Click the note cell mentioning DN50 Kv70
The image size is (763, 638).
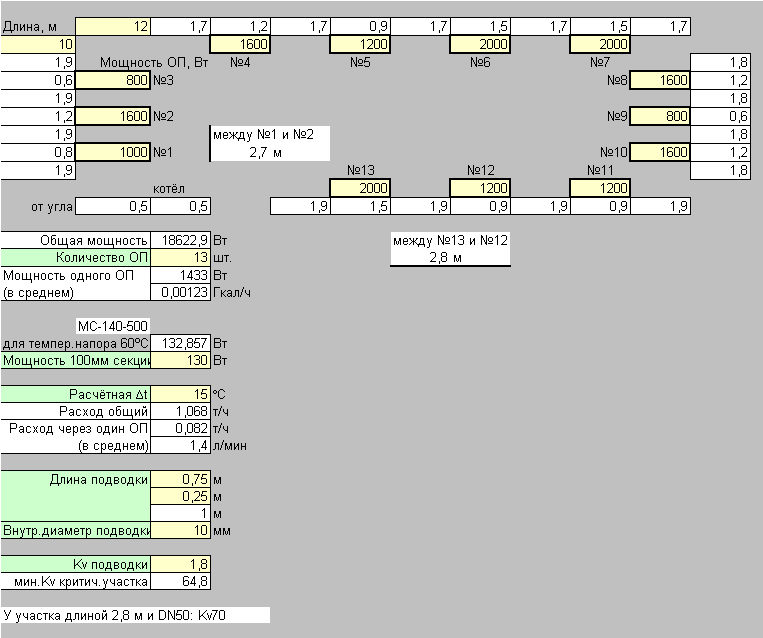(135, 615)
